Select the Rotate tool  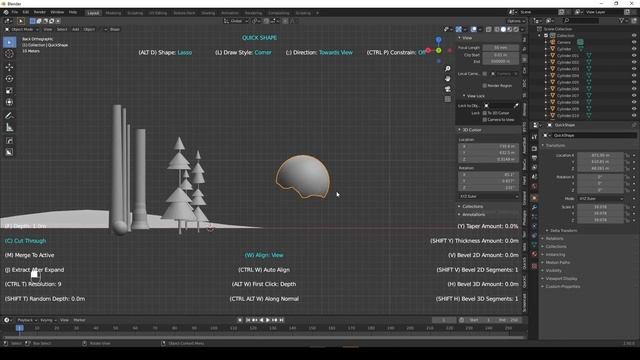pyautogui.click(x=9, y=79)
